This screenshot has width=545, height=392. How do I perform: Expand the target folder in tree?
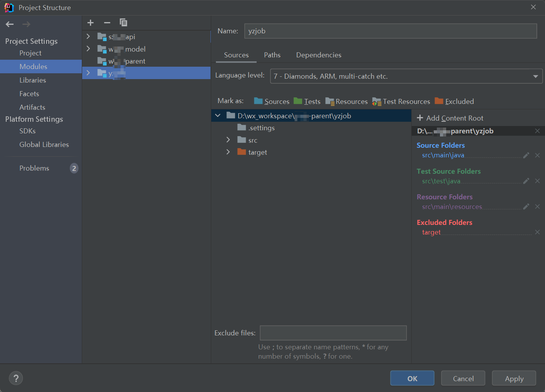(228, 152)
